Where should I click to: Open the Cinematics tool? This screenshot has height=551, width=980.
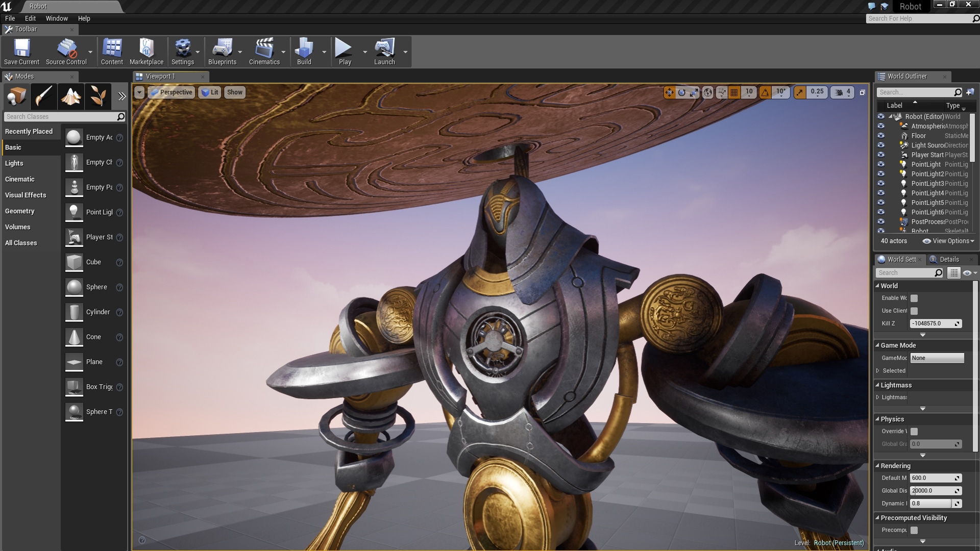(x=264, y=51)
